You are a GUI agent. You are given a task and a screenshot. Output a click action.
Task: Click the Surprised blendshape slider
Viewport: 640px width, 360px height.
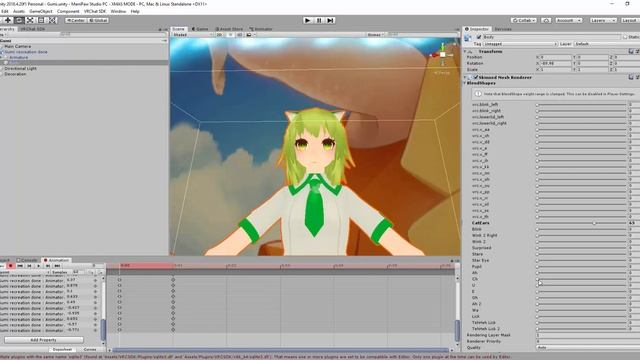coord(581,248)
